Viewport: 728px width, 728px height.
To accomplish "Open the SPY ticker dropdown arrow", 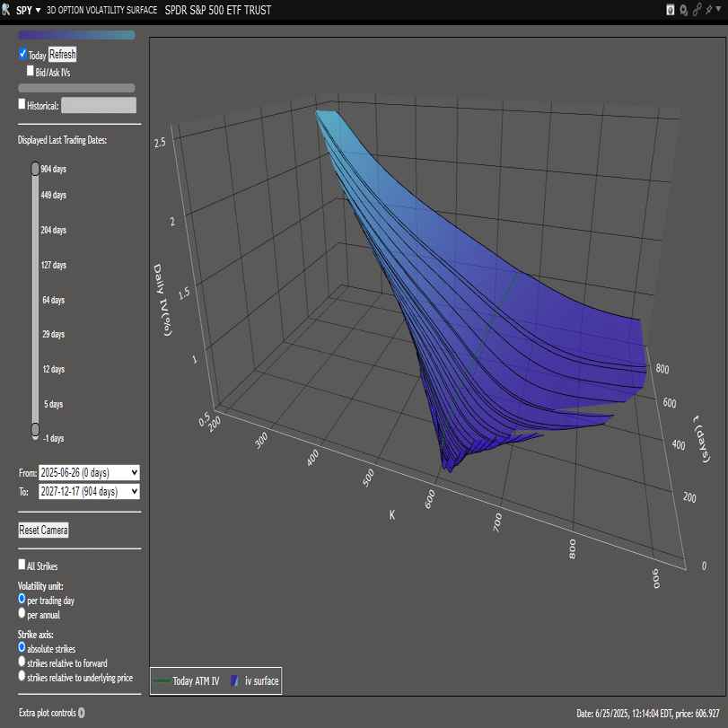I will coord(38,10).
